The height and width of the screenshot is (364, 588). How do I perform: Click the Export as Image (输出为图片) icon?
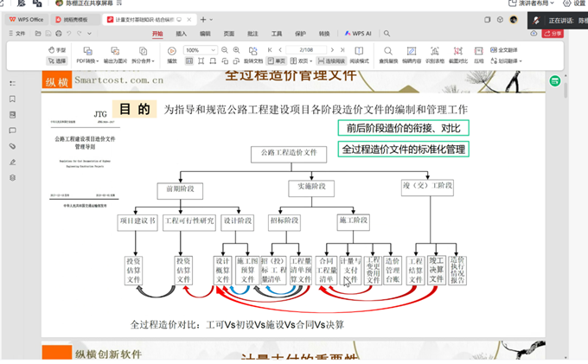click(x=115, y=54)
